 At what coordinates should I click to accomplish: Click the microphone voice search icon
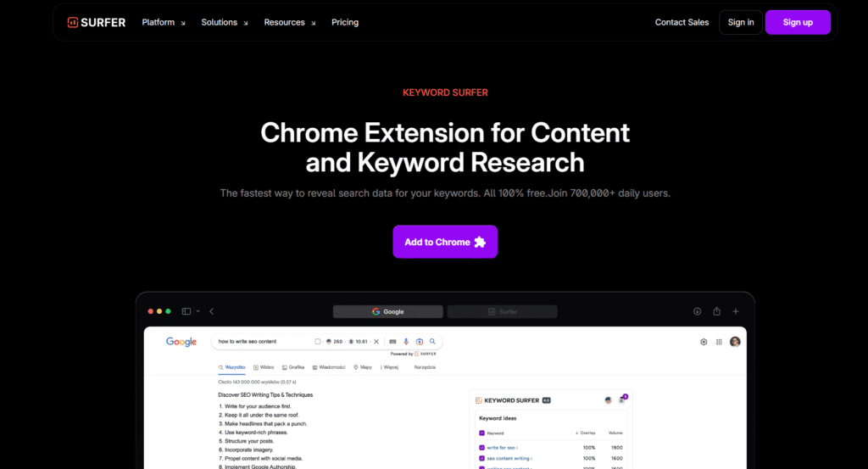pos(406,342)
